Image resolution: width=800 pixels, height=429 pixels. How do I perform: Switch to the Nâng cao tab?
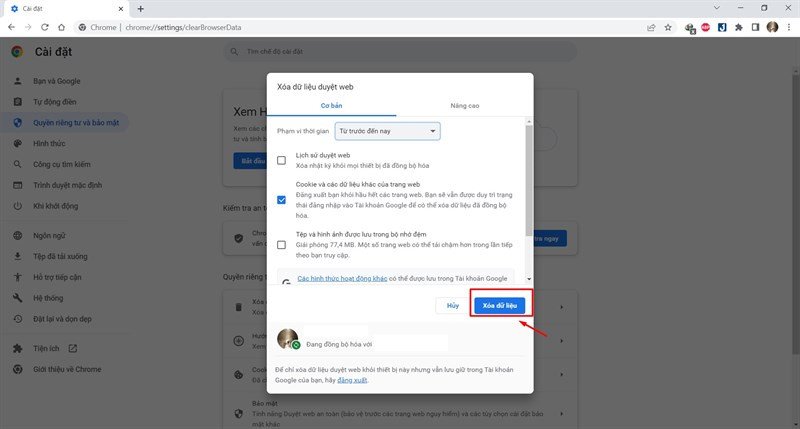(466, 105)
